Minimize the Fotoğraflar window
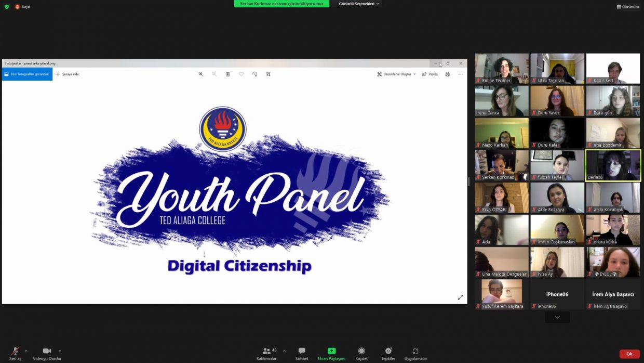The image size is (644, 363). [435, 63]
